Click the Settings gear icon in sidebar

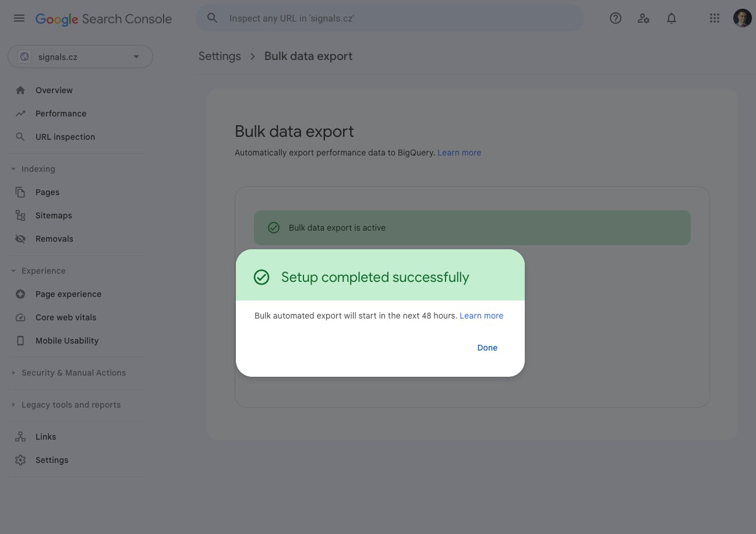[20, 460]
